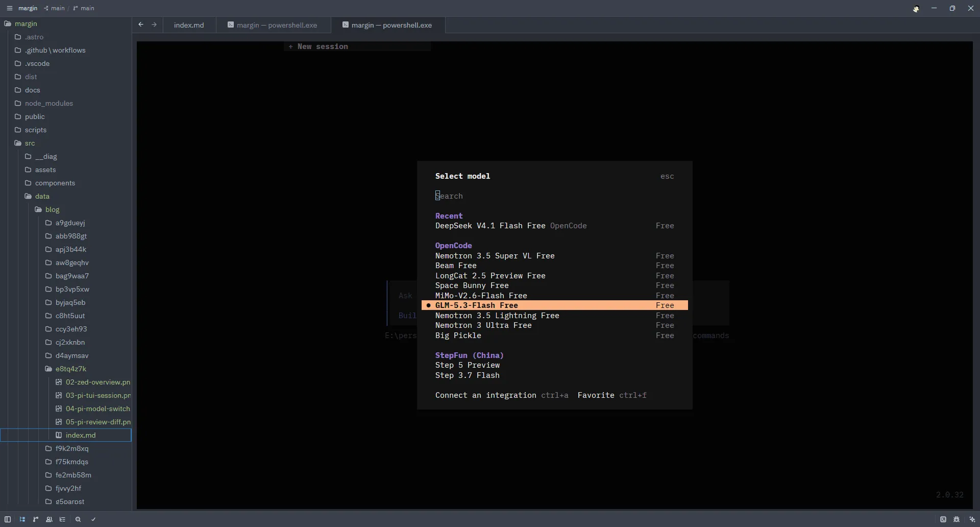Go back with the left arrow button

point(141,25)
